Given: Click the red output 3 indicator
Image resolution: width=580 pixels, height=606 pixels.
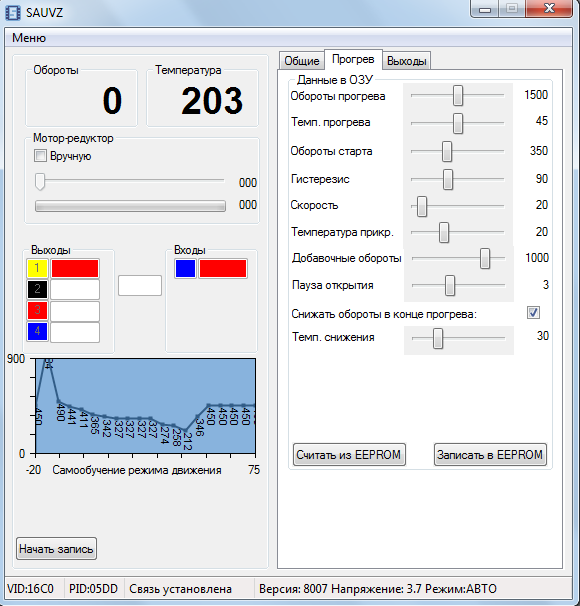Looking at the screenshot, I should (37, 310).
